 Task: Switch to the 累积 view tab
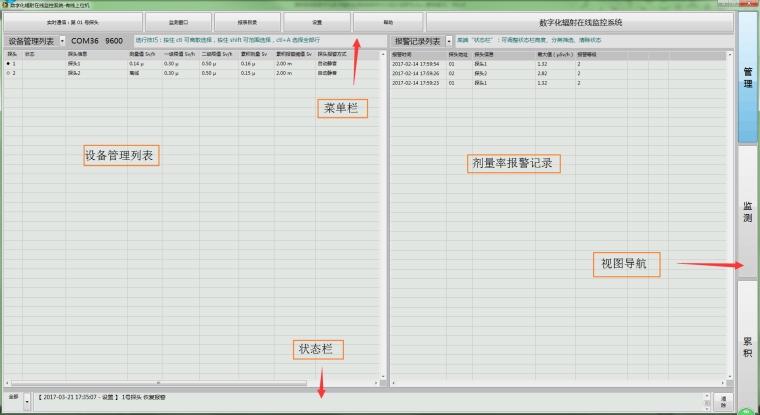coord(747,346)
